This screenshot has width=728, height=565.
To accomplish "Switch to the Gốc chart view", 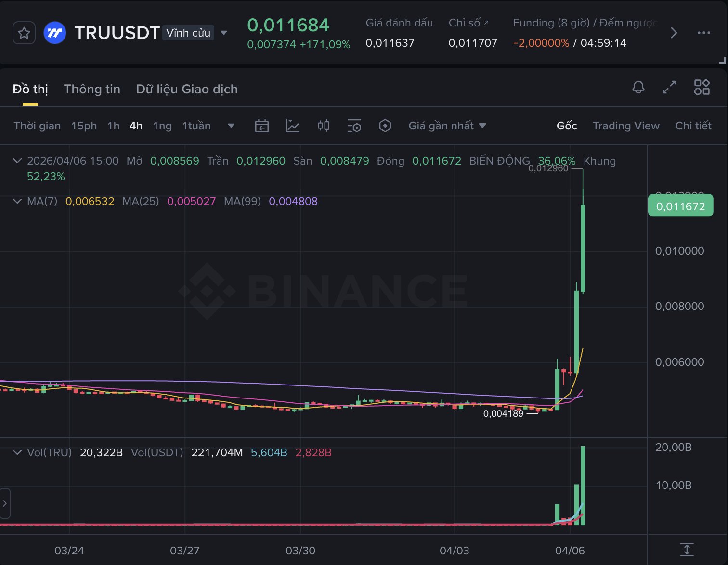I will 567,126.
